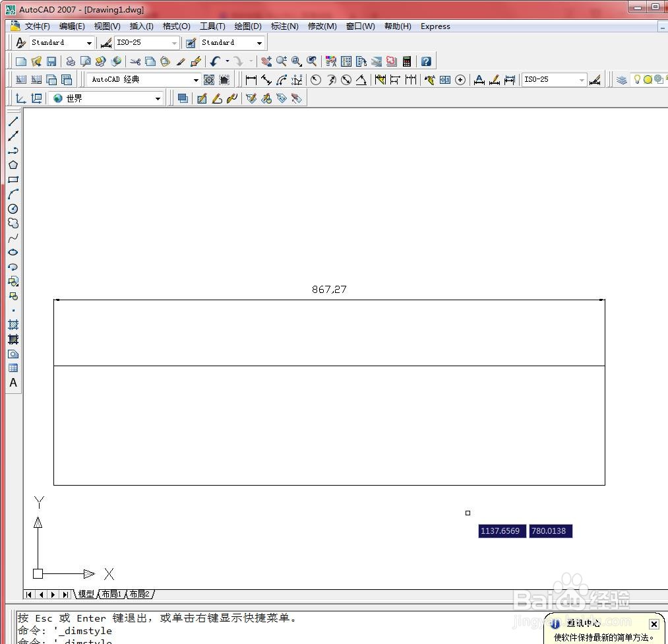Click the Baseline dimension tool
The width and height of the screenshot is (668, 644).
396,80
